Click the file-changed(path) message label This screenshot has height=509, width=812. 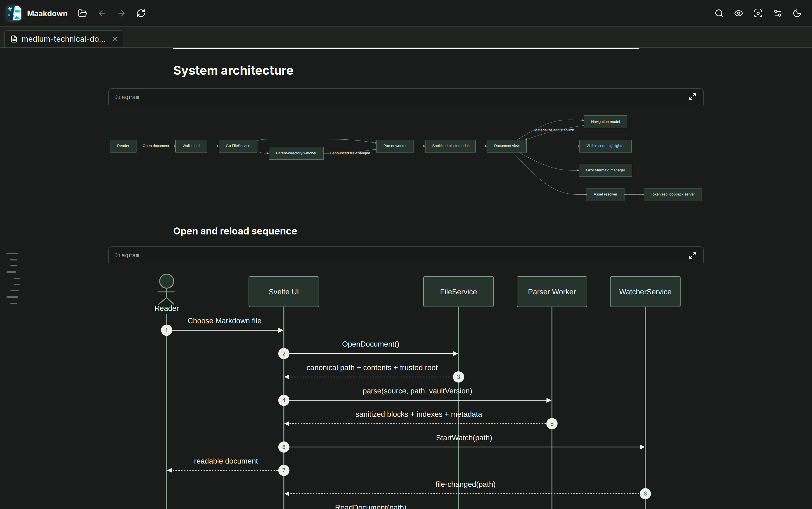pyautogui.click(x=465, y=484)
